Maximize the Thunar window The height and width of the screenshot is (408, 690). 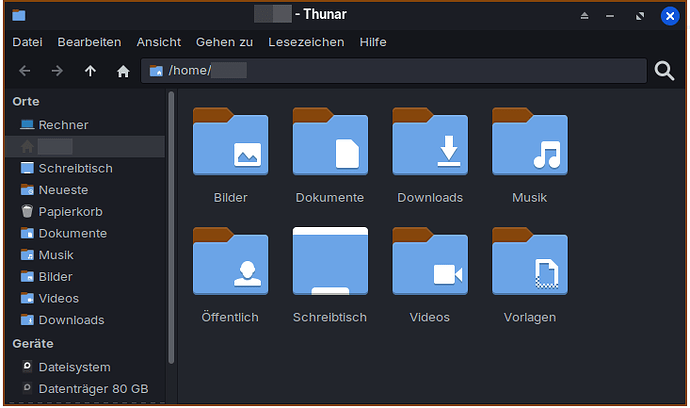point(640,16)
